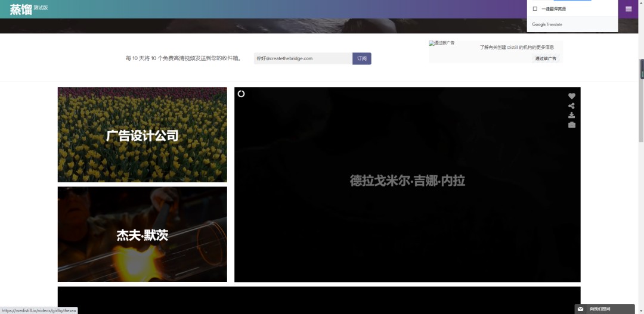Click the envelope icon at bottom right
Image resolution: width=644 pixels, height=314 pixels.
(x=580, y=309)
